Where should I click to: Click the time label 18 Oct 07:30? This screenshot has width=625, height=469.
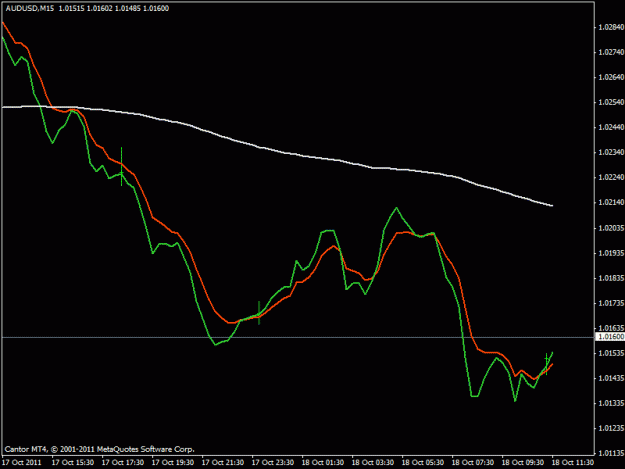(x=473, y=463)
